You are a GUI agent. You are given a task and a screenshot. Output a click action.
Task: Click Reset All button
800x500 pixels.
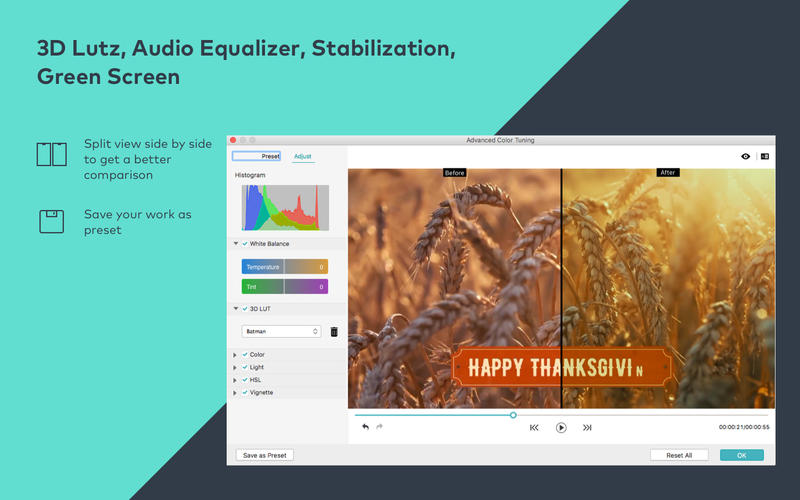pos(679,455)
